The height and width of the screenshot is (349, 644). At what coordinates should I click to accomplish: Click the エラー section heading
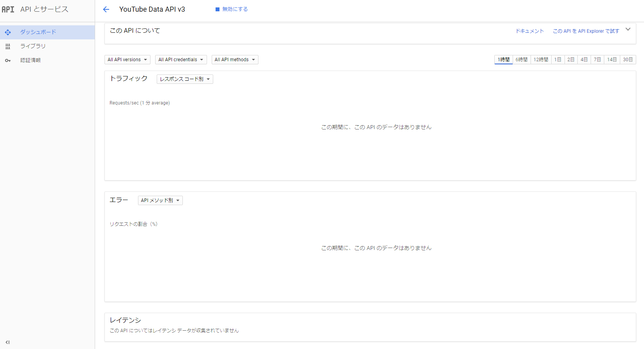tap(119, 200)
